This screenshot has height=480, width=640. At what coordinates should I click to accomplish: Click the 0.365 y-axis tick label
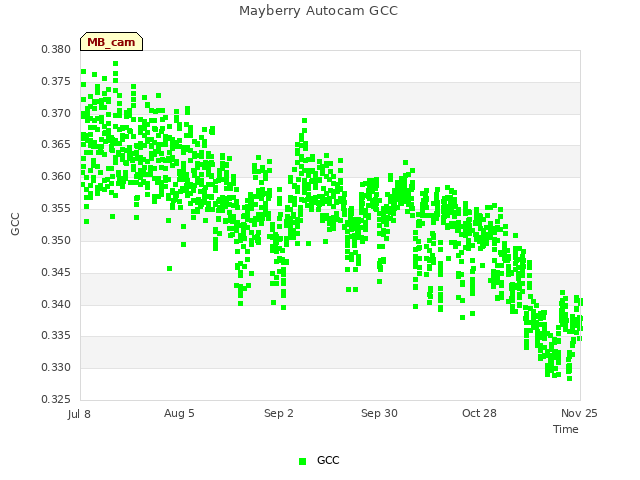tap(56, 144)
